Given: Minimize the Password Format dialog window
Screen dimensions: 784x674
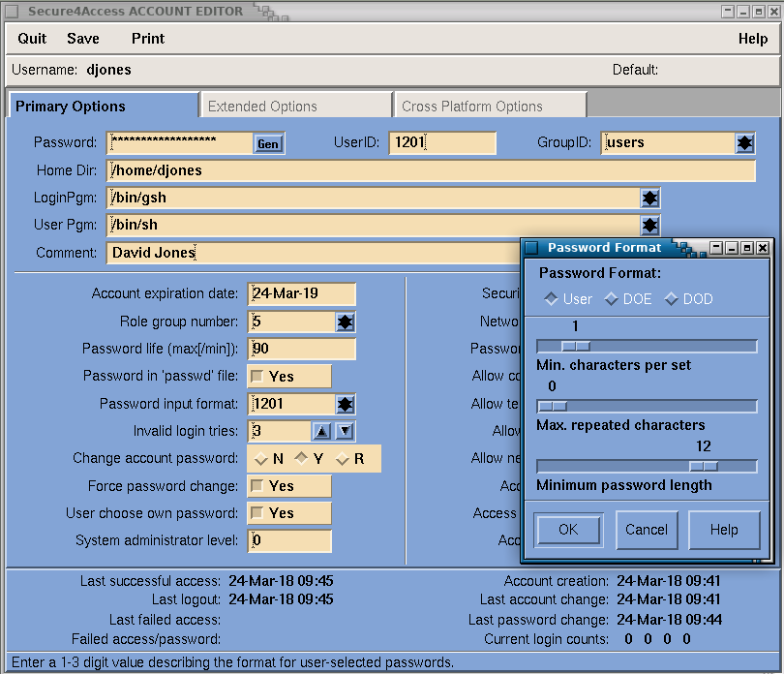Looking at the screenshot, I should [732, 248].
